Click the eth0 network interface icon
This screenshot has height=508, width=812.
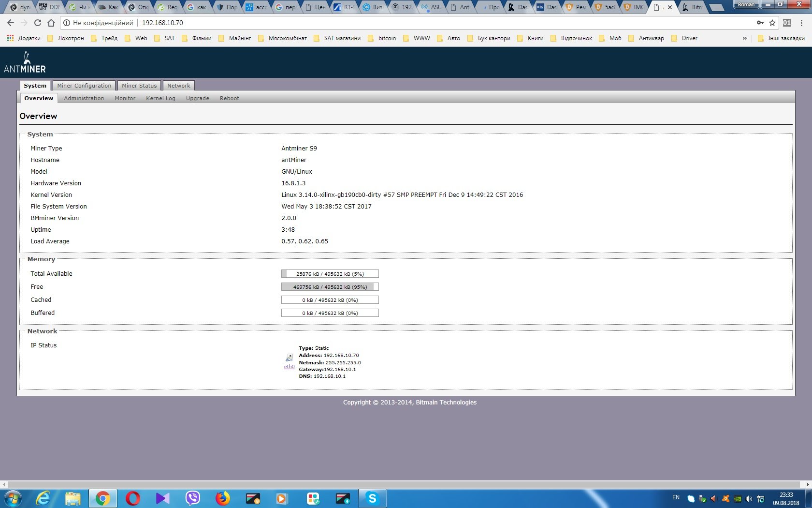289,358
